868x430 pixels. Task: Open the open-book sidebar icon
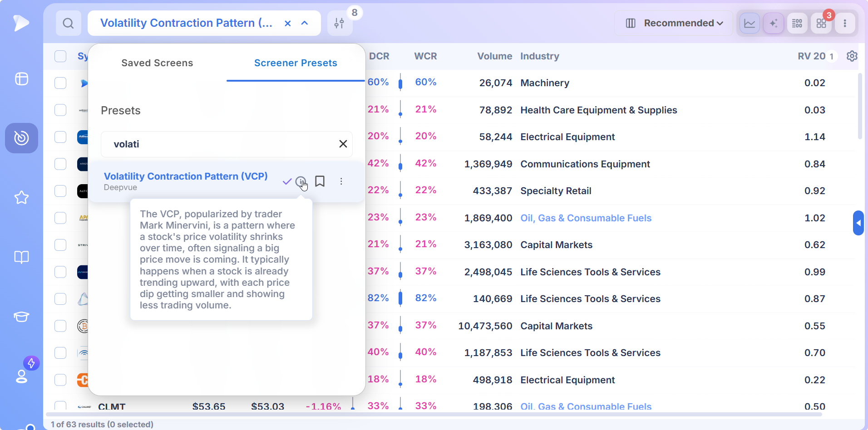coord(21,257)
